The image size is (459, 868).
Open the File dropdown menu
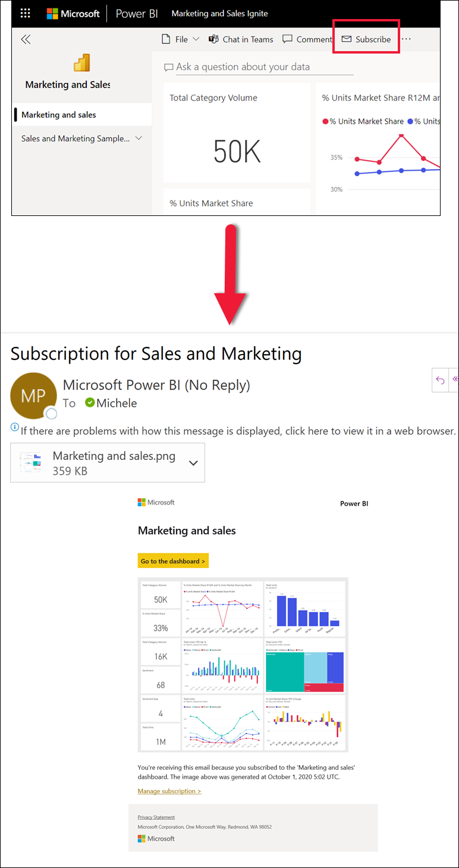pos(180,39)
